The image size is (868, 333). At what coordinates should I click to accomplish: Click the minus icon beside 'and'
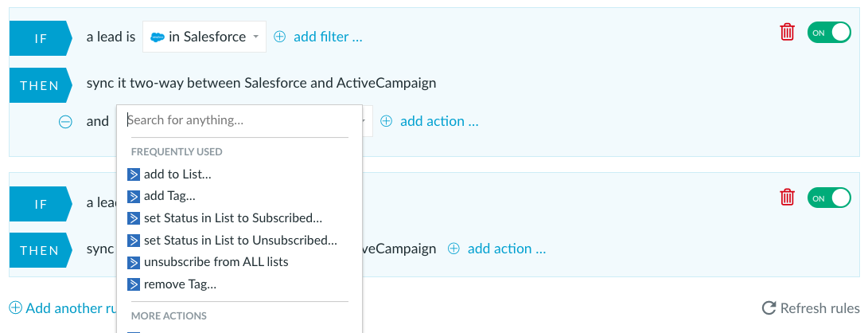(x=65, y=121)
